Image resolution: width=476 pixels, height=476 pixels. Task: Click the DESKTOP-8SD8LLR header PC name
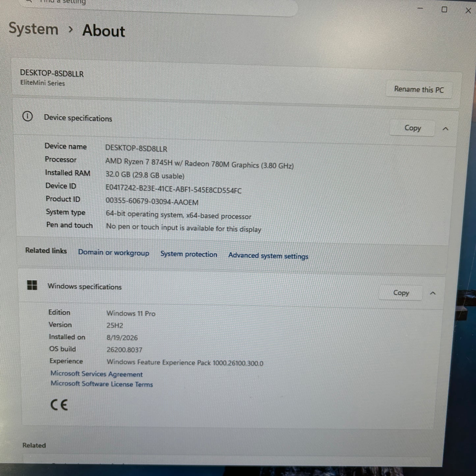52,73
